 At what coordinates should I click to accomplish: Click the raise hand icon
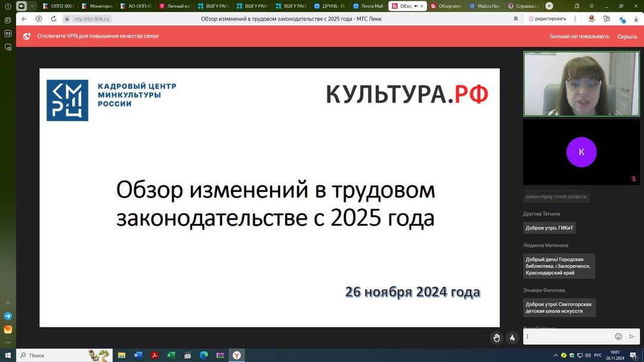pyautogui.click(x=497, y=338)
